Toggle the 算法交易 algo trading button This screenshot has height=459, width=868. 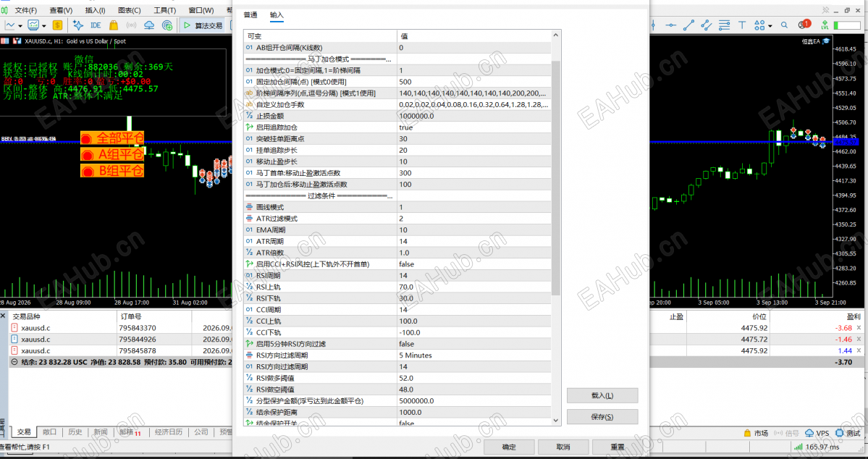(x=202, y=25)
